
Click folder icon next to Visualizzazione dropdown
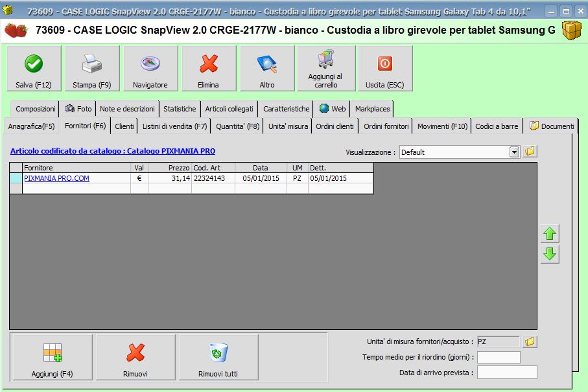pos(530,152)
